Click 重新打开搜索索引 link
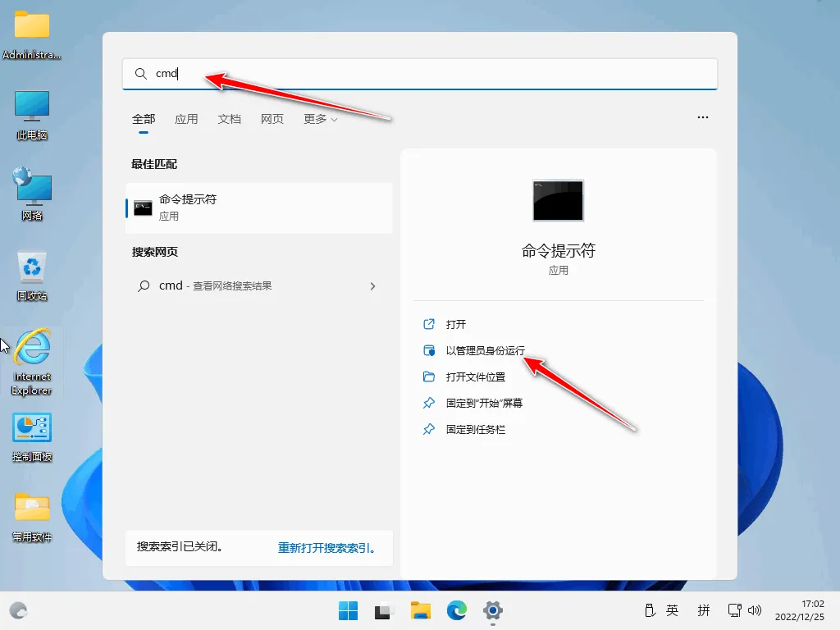The height and width of the screenshot is (630, 840). [x=326, y=548]
